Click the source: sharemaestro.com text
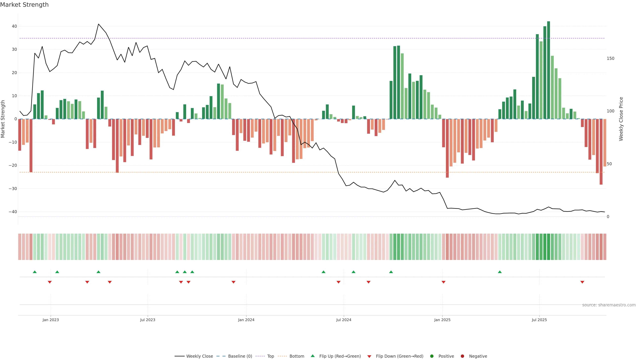The width and height of the screenshot is (644, 362). click(609, 305)
